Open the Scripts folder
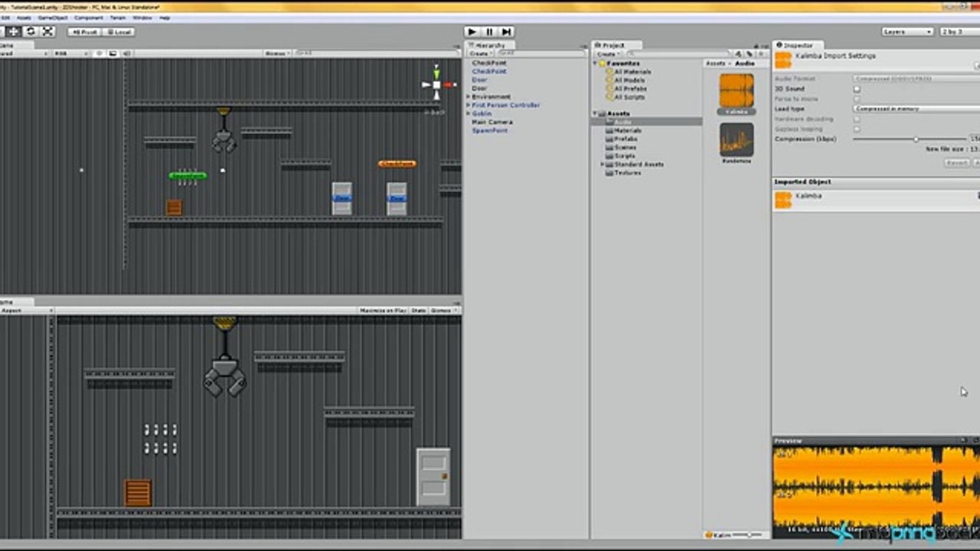 point(625,155)
